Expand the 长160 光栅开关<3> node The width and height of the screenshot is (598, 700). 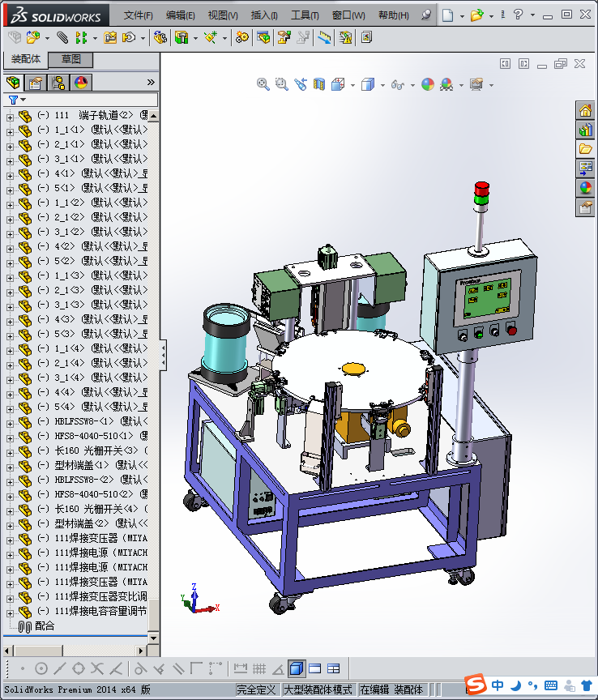click(10, 453)
